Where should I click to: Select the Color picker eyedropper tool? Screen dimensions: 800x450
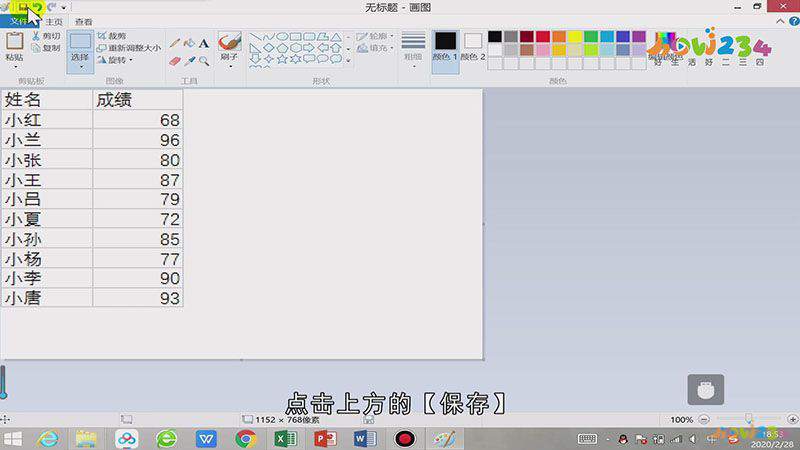(x=189, y=61)
